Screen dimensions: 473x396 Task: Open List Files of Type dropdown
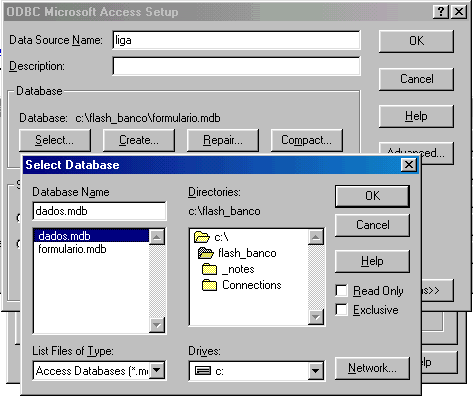[157, 370]
